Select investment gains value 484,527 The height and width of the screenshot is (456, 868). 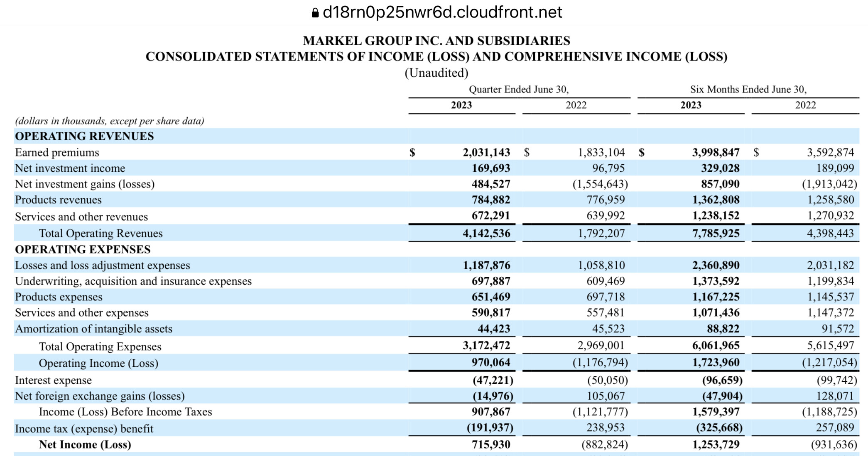tap(491, 184)
